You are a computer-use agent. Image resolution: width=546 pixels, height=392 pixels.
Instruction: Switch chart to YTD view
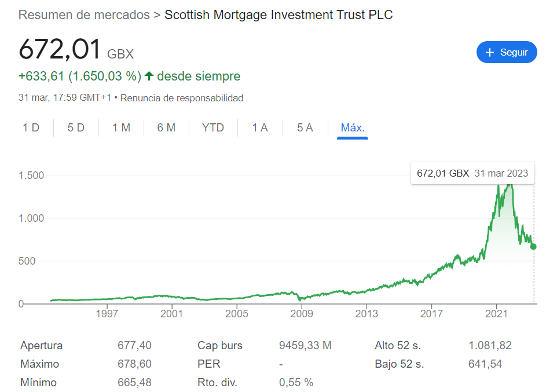[x=213, y=127]
